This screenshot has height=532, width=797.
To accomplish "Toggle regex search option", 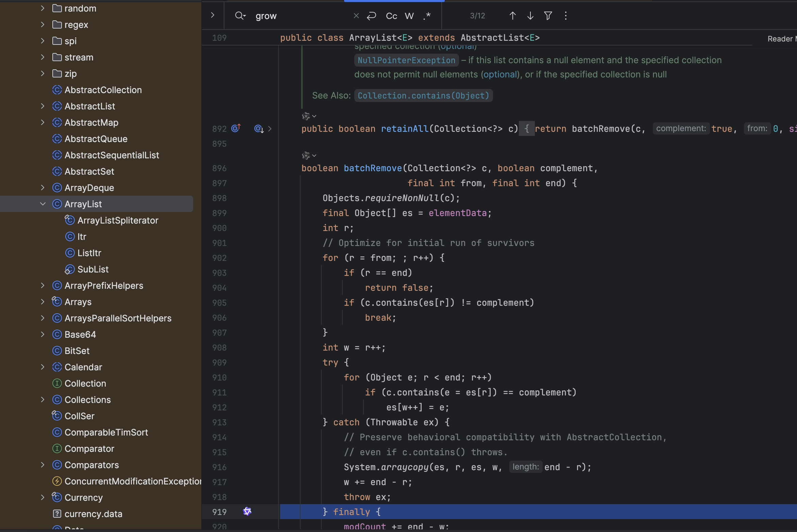I will tap(427, 16).
